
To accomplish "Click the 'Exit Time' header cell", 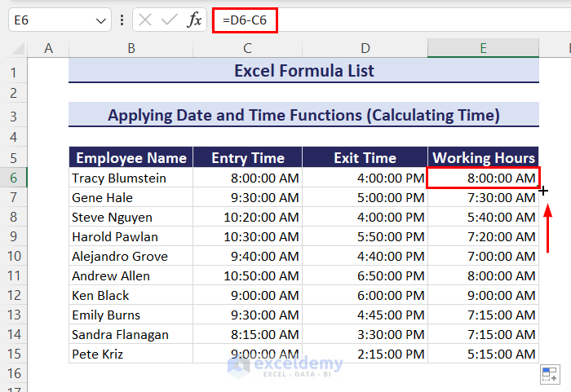I will pyautogui.click(x=365, y=157).
